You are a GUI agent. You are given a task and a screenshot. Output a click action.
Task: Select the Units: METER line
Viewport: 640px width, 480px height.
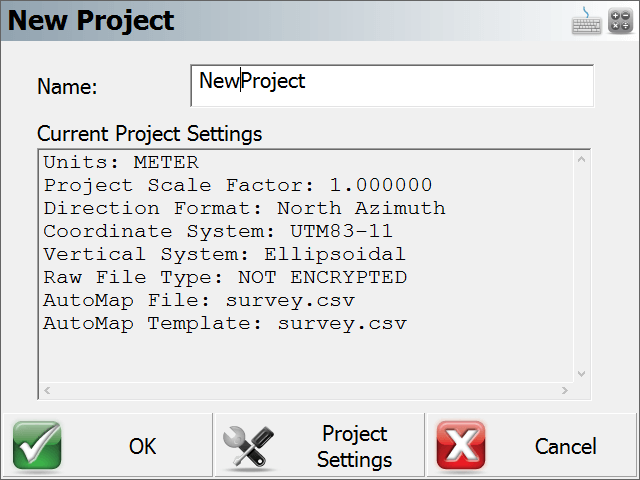coord(121,162)
